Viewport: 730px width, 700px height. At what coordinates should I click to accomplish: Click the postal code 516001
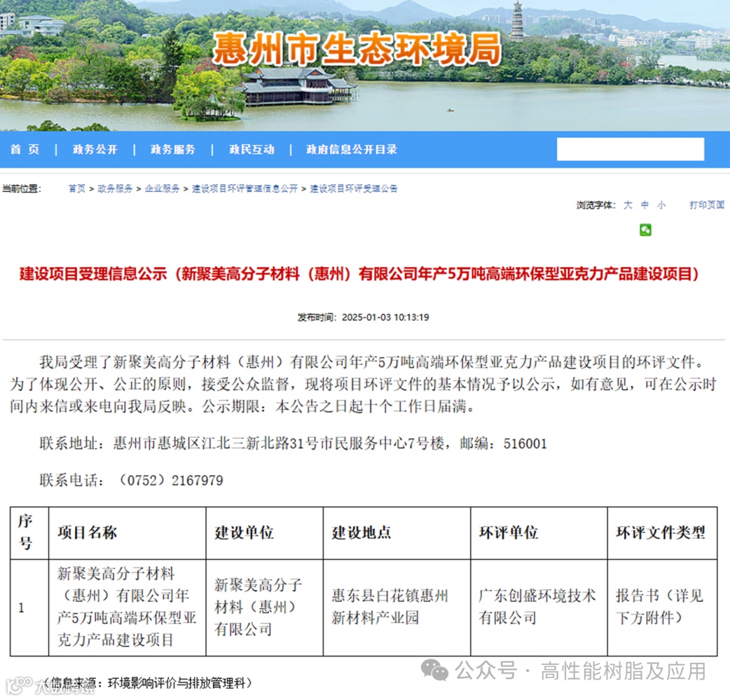[525, 443]
